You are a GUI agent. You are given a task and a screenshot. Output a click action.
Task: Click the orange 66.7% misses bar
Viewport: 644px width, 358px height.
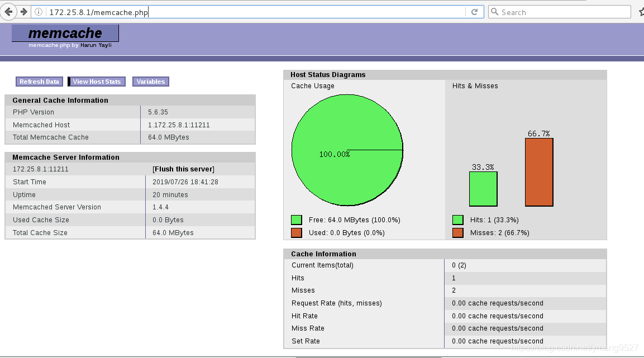539,172
